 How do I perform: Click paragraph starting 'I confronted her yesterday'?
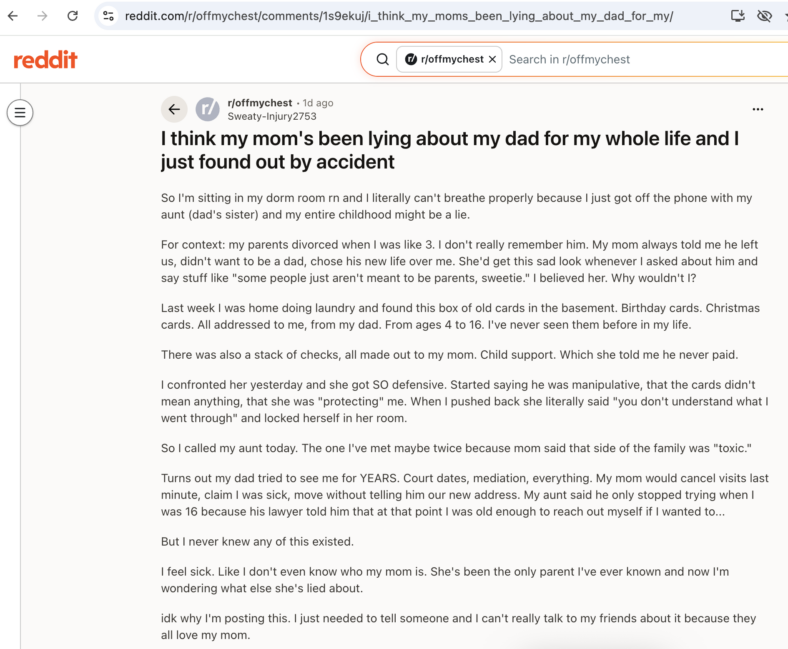(x=465, y=401)
